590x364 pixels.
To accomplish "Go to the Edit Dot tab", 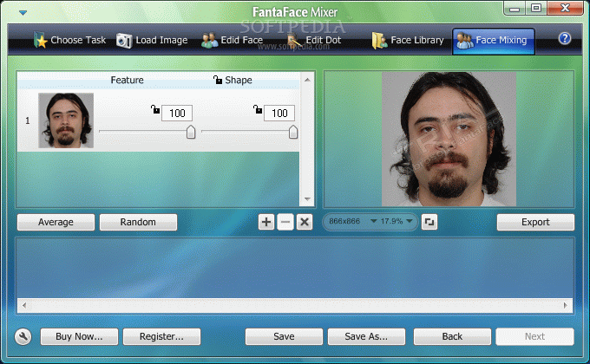I will [314, 40].
